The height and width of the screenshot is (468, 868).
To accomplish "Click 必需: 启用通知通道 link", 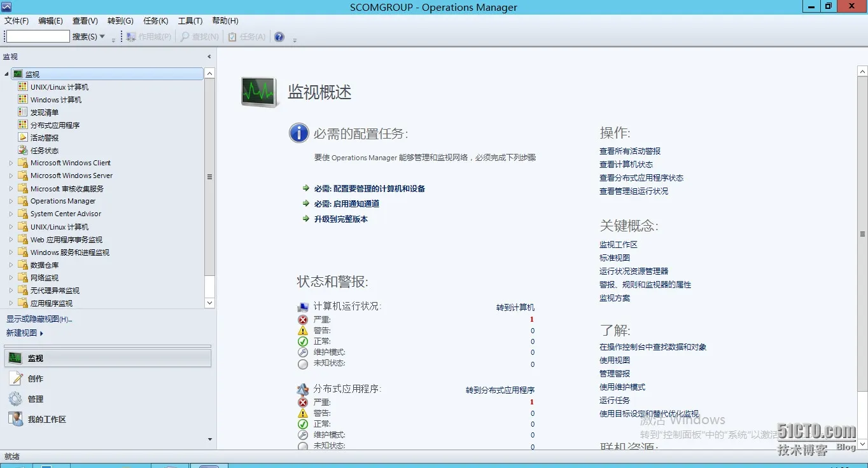I will tap(347, 203).
